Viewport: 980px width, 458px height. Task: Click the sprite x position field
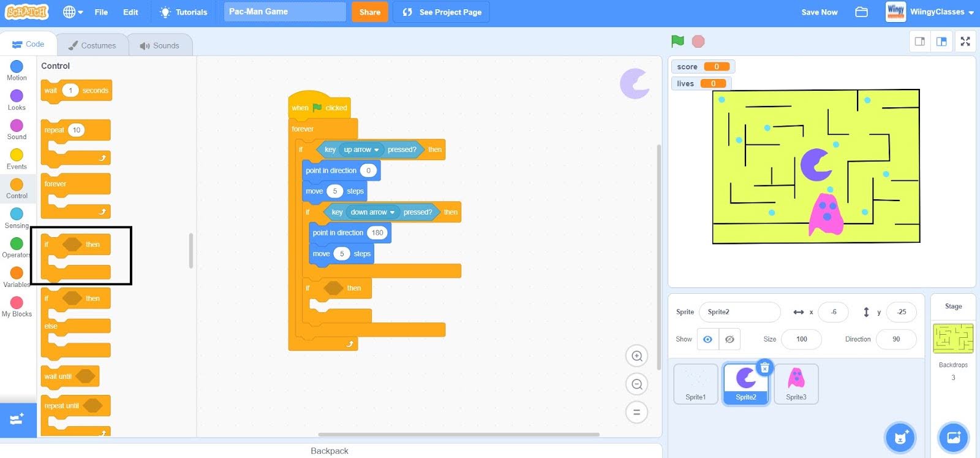833,312
